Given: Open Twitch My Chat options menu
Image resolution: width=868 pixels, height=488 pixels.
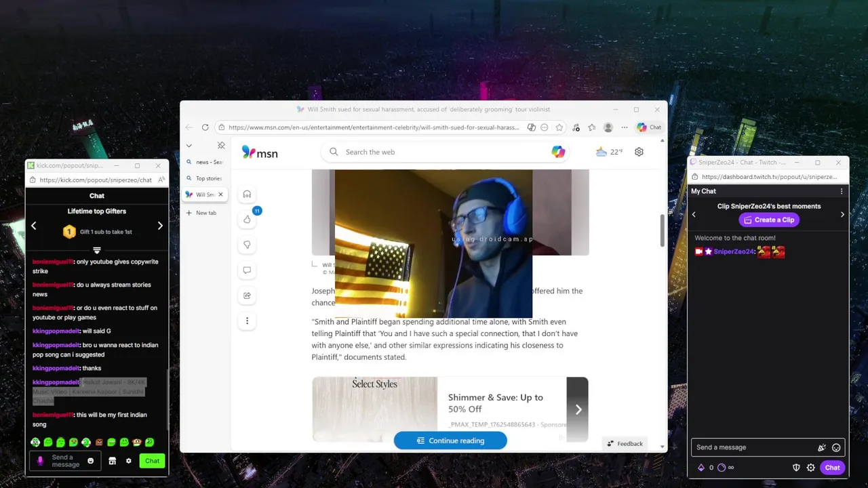Looking at the screenshot, I should pos(842,191).
